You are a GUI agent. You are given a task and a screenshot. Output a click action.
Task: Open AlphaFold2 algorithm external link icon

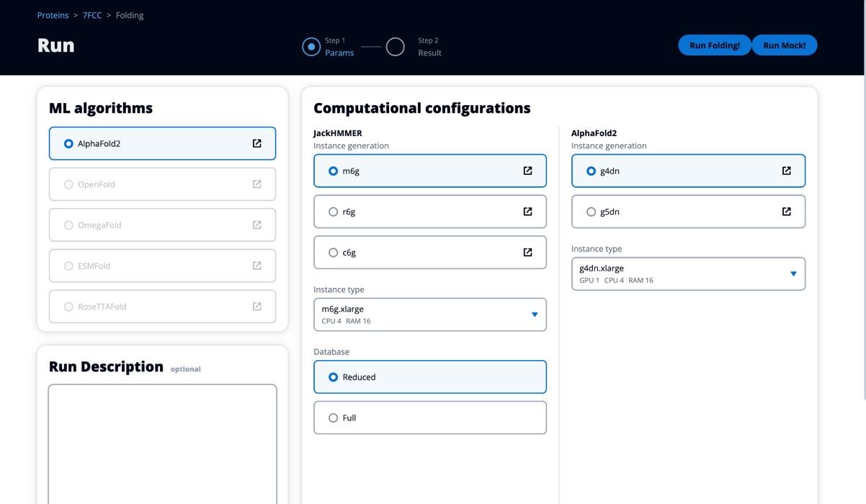click(x=256, y=143)
